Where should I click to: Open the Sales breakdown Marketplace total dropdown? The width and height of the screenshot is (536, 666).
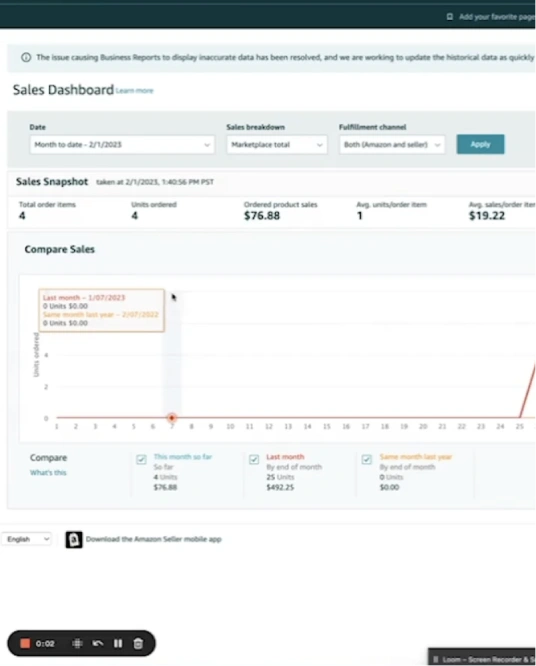click(x=276, y=144)
